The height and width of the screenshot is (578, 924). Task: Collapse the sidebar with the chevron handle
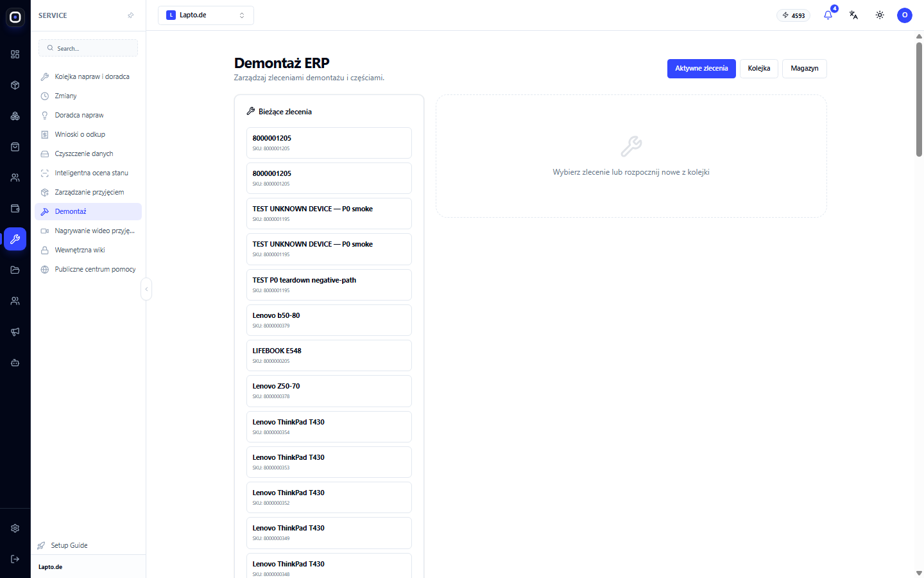tap(146, 289)
